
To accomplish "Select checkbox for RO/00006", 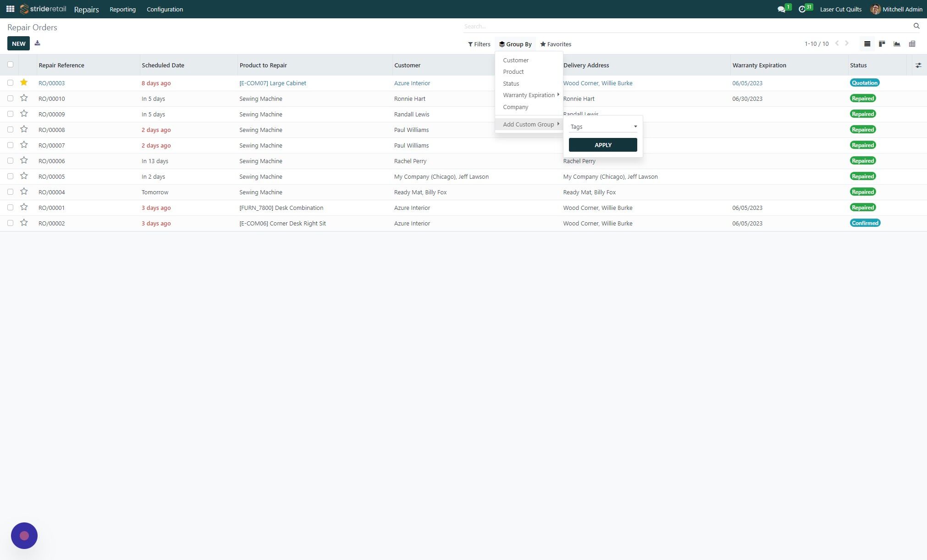I will pyautogui.click(x=10, y=161).
